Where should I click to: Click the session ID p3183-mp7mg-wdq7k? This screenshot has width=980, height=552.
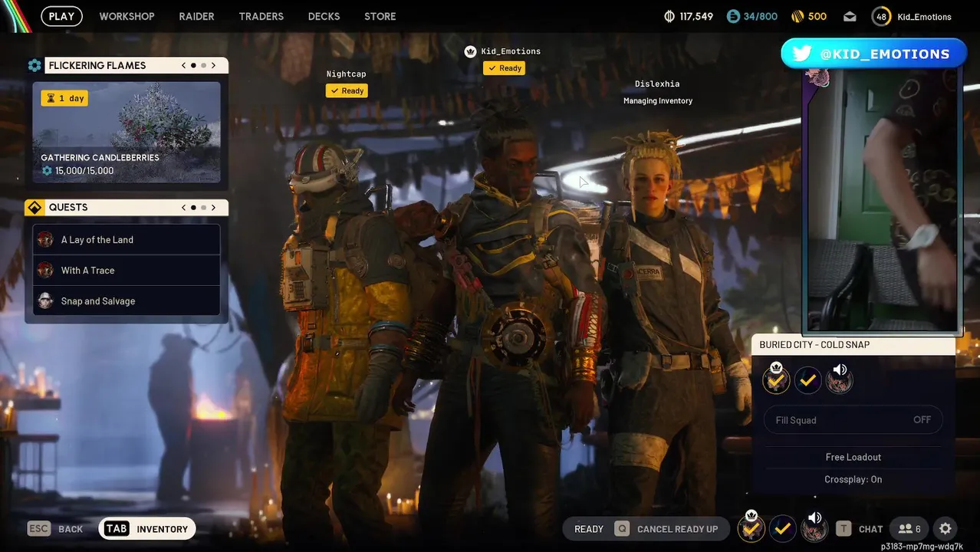click(x=922, y=547)
